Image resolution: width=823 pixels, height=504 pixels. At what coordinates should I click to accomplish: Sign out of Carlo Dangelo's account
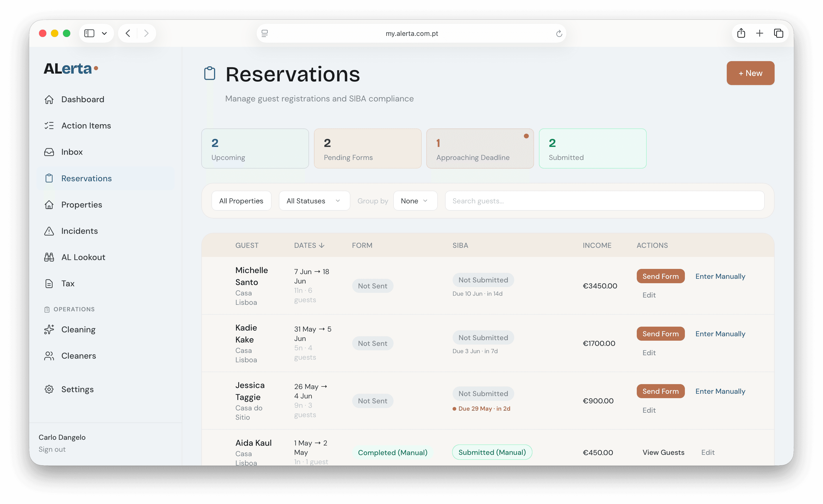point(52,449)
